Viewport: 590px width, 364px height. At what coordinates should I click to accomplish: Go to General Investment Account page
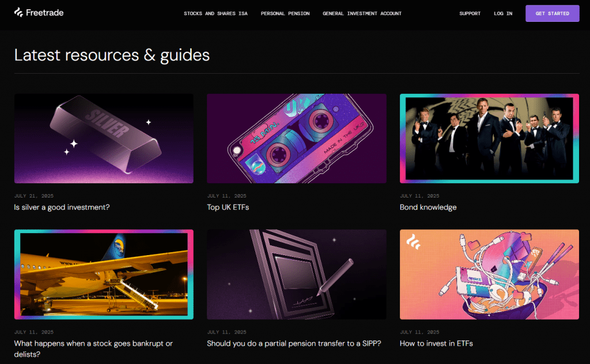click(362, 14)
